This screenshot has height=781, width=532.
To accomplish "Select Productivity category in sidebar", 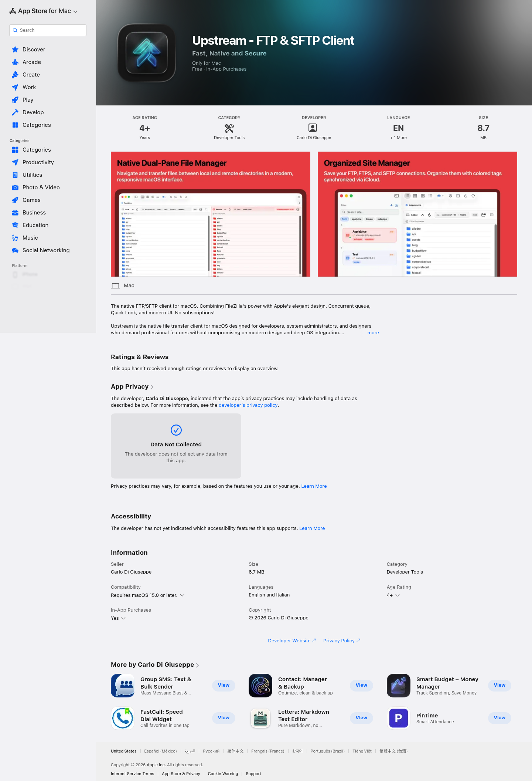I will pyautogui.click(x=38, y=162).
